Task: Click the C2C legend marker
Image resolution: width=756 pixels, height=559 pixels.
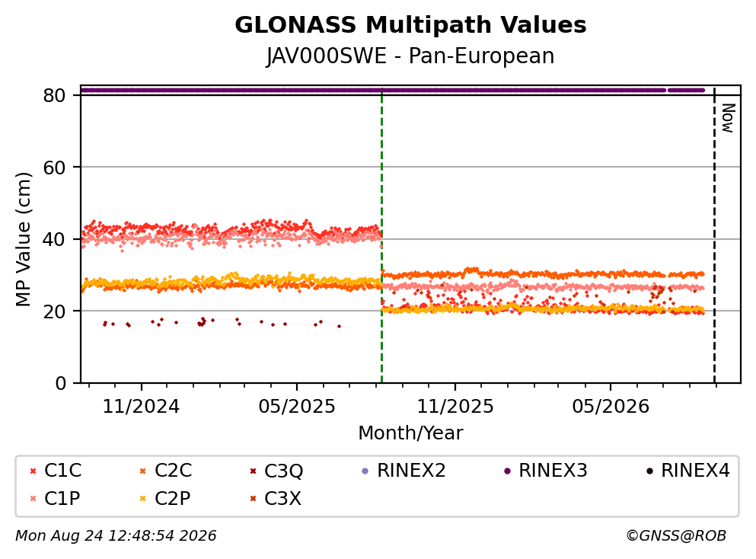Action: point(142,471)
